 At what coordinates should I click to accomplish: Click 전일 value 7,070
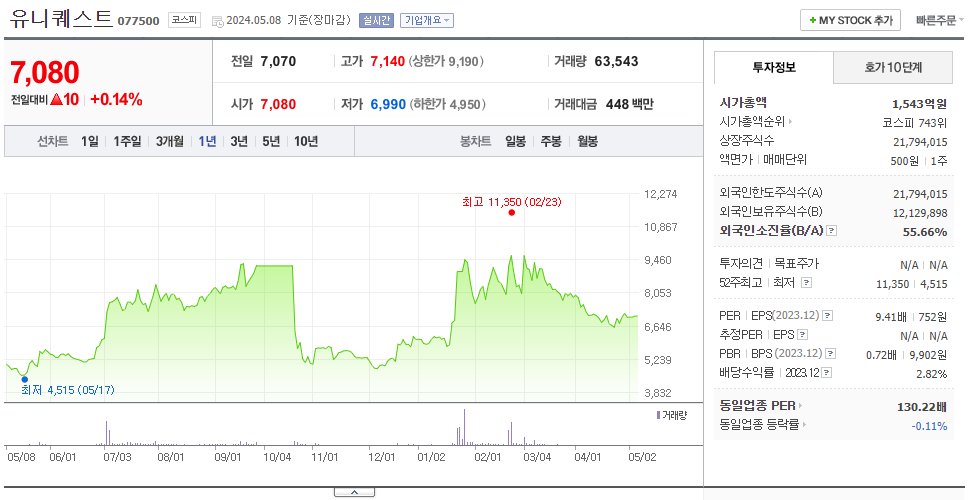[278, 61]
